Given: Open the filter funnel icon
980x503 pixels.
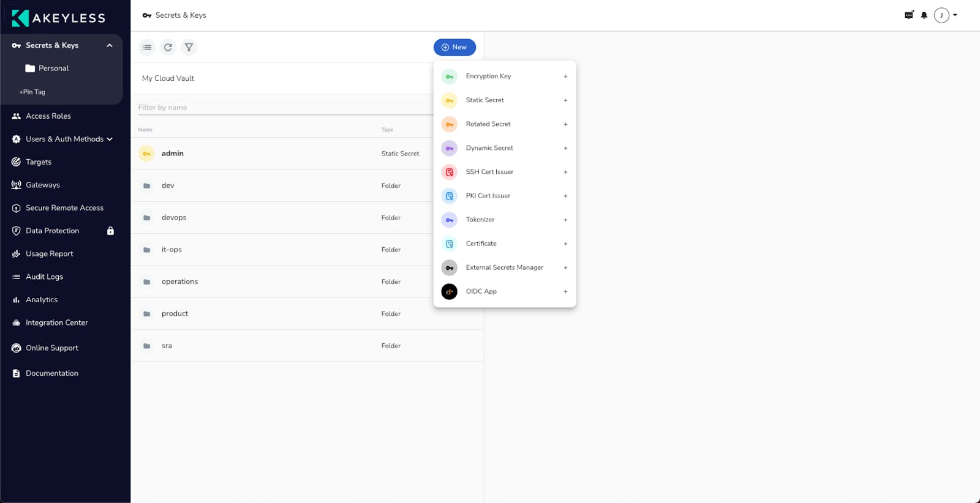Looking at the screenshot, I should tap(189, 47).
